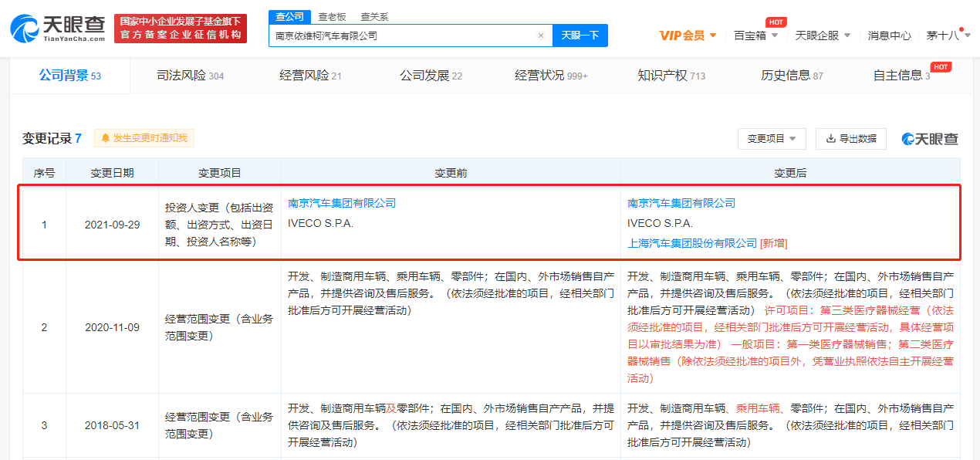Viewport: 980px width, 460px height.
Task: Open the user account menu 茅十八
Action: (948, 36)
